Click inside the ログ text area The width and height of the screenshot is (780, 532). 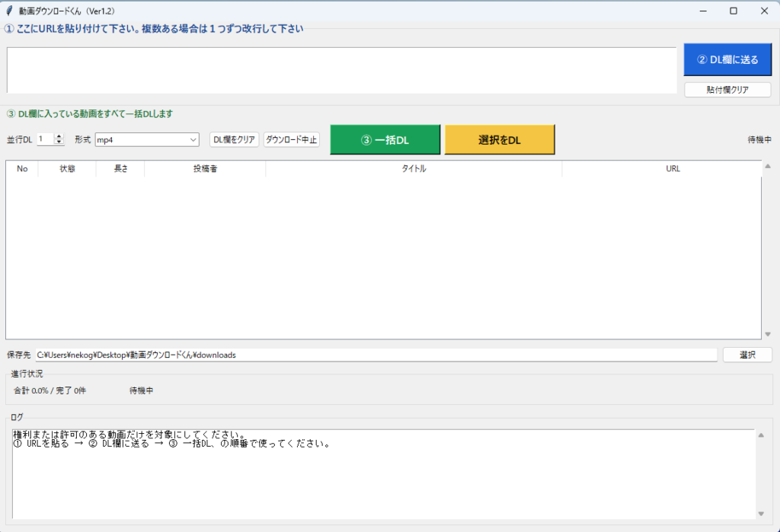pyautogui.click(x=384, y=474)
